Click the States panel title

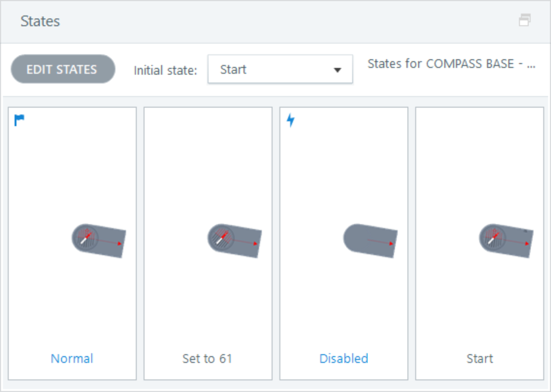tap(40, 21)
